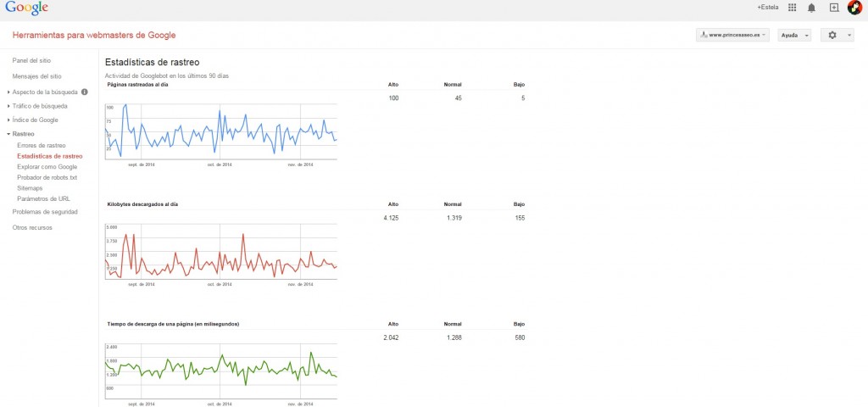Open Parámetros de URL
The image size is (868, 407).
click(44, 198)
